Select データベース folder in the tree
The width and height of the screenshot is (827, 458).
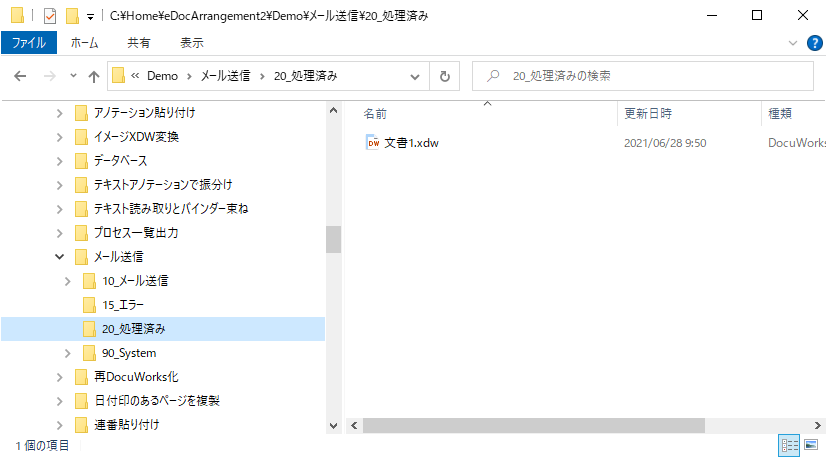(x=120, y=160)
